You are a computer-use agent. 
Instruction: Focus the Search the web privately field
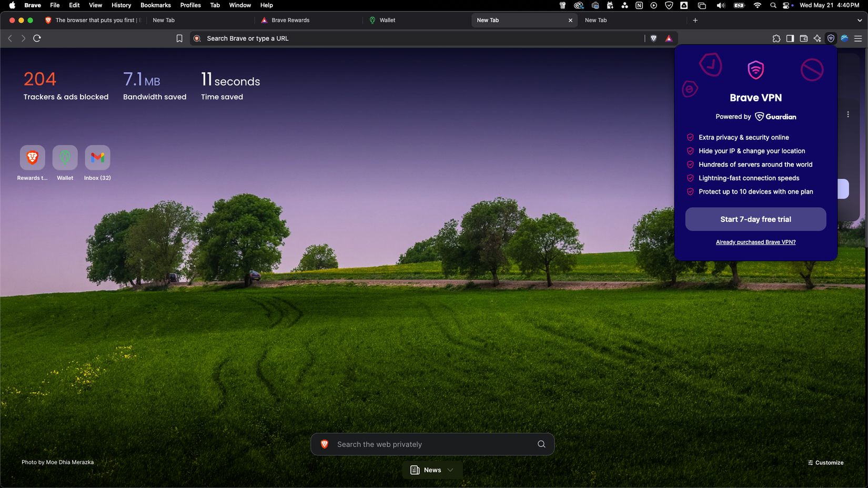pos(432,444)
